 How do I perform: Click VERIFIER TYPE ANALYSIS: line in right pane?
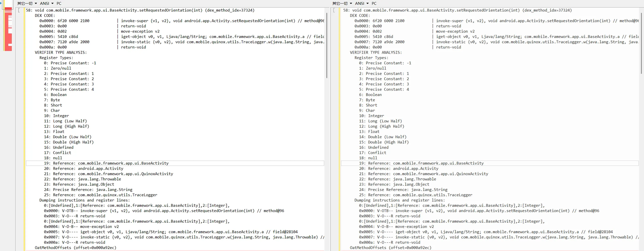376,52
